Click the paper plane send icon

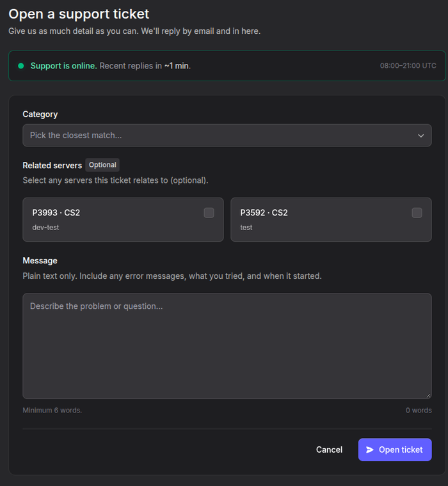[x=369, y=450]
